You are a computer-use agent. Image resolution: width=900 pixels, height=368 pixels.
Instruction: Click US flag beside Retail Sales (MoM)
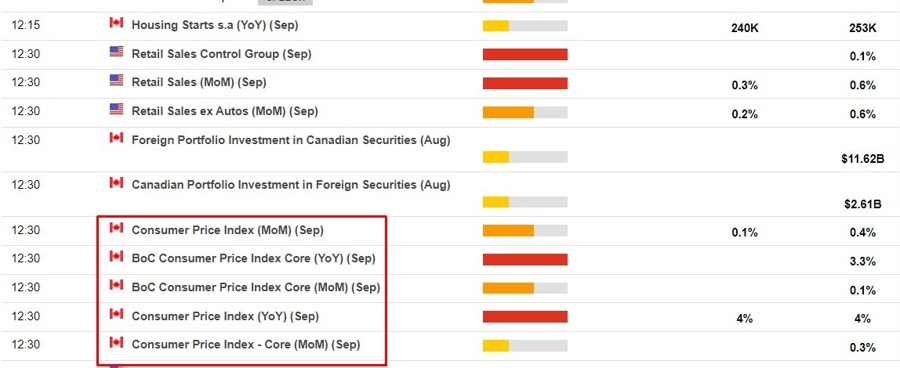click(117, 80)
